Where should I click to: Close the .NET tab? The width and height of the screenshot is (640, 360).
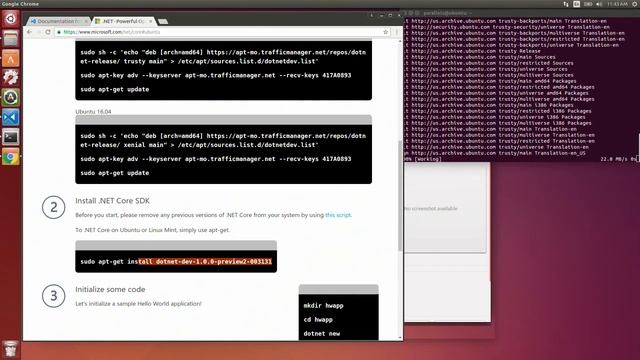[x=151, y=21]
